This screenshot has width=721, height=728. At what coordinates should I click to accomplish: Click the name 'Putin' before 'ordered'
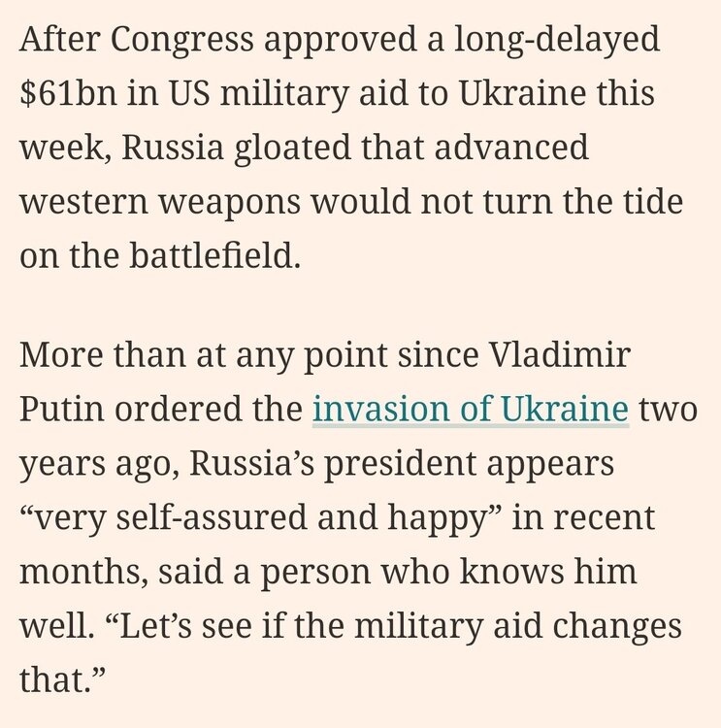pos(60,409)
